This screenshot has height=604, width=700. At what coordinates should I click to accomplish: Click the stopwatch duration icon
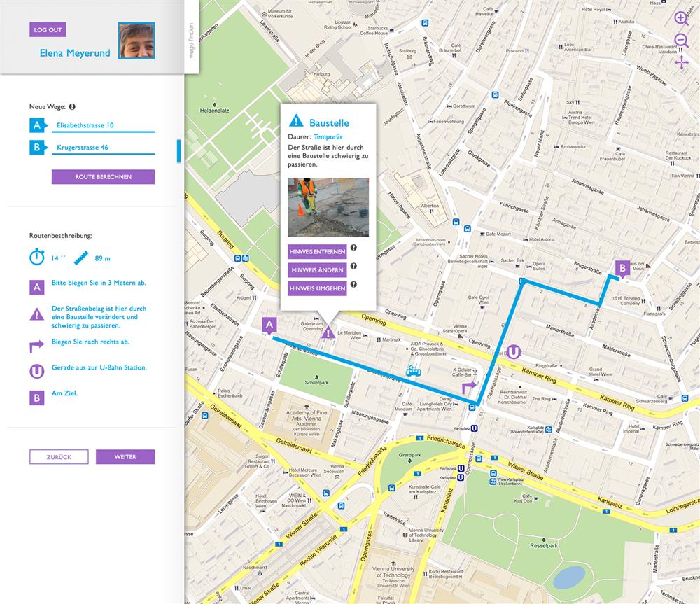click(x=37, y=257)
